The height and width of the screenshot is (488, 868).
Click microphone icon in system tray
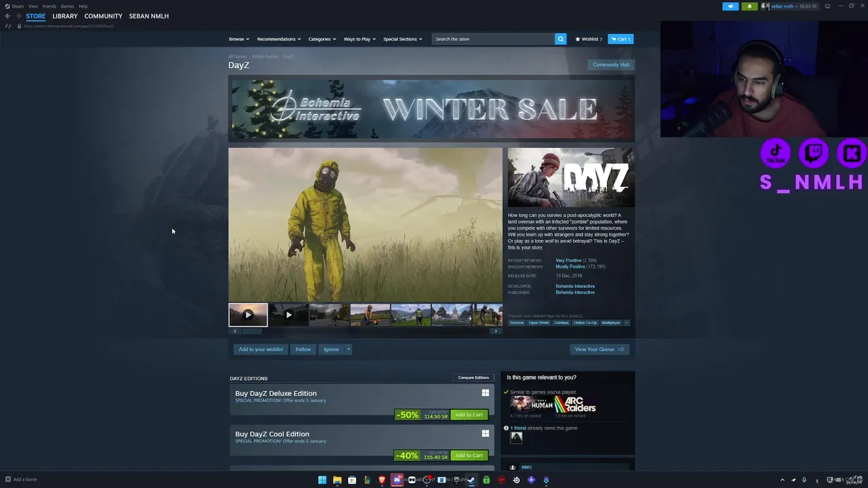tap(804, 480)
